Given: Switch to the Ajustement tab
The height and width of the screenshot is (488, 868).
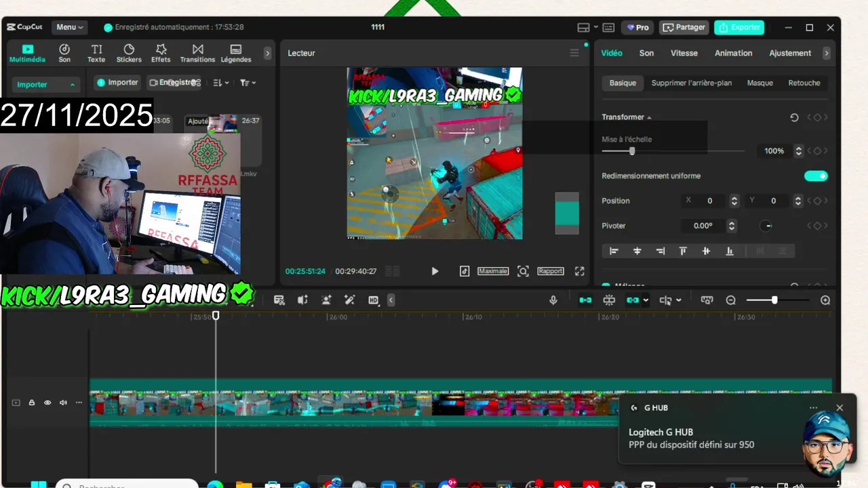Looking at the screenshot, I should 790,53.
